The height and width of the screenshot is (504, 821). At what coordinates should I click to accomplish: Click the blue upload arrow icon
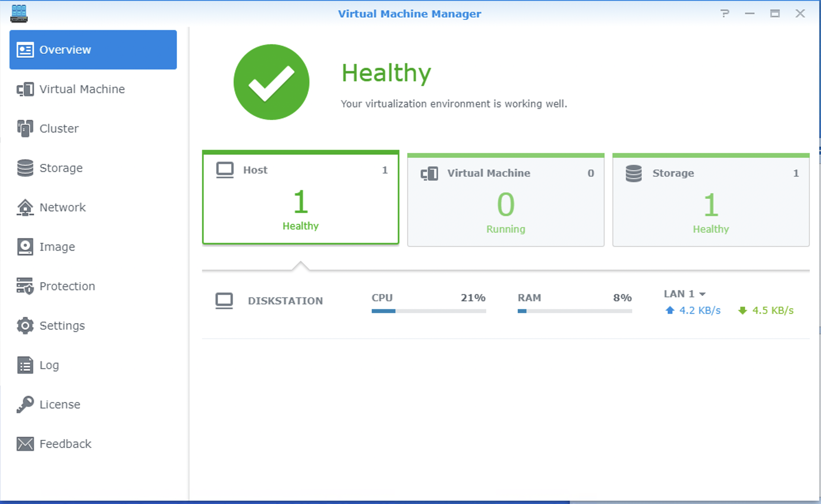tap(670, 310)
